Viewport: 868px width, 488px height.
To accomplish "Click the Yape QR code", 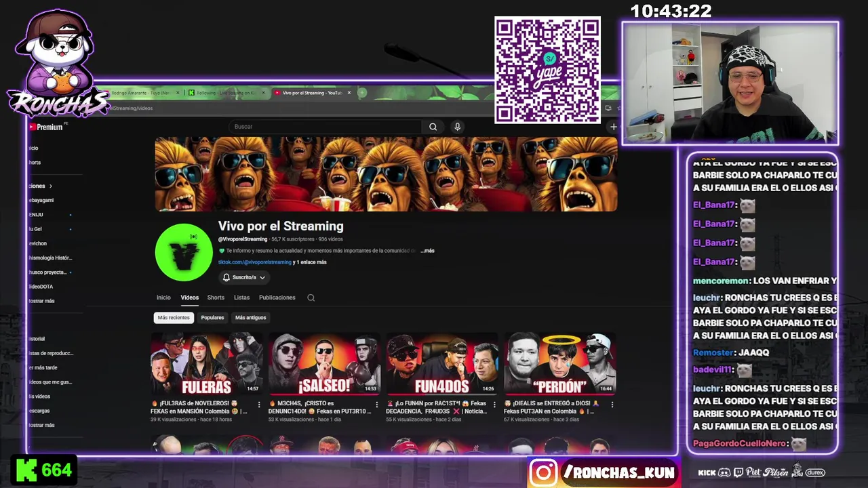I will click(547, 70).
